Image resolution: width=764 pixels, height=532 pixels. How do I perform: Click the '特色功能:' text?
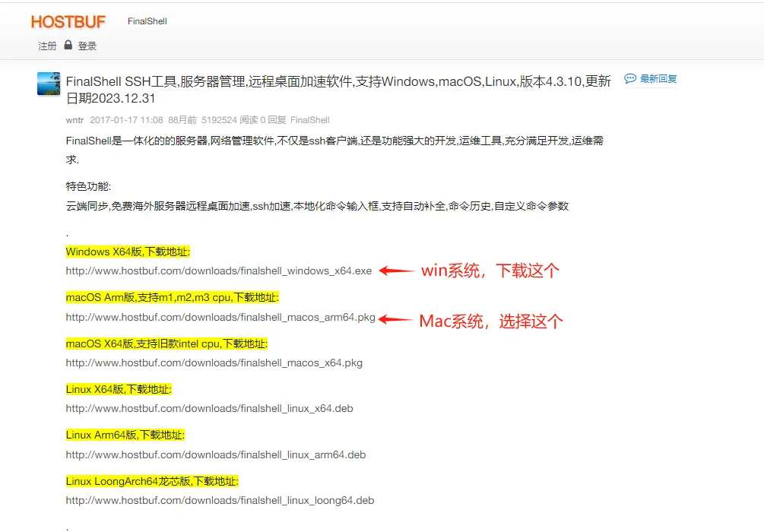[88, 187]
